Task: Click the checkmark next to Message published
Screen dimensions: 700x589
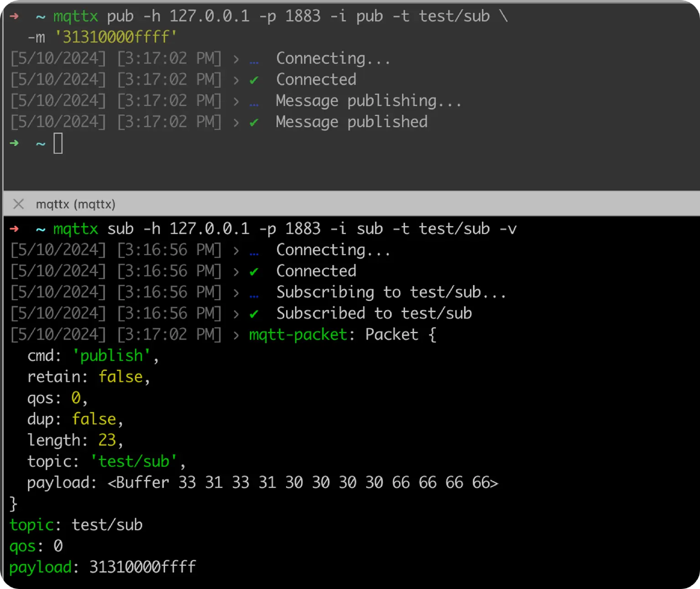Action: point(254,122)
